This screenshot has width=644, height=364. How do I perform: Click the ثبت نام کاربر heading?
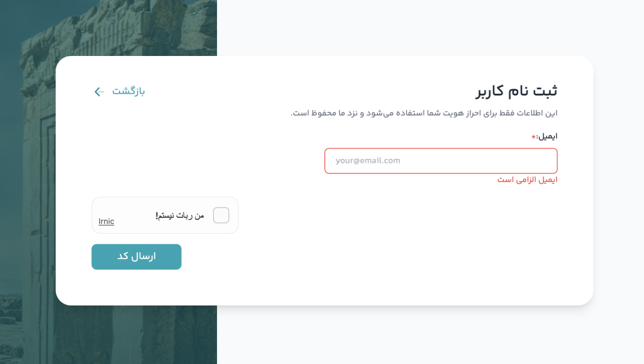tap(516, 91)
